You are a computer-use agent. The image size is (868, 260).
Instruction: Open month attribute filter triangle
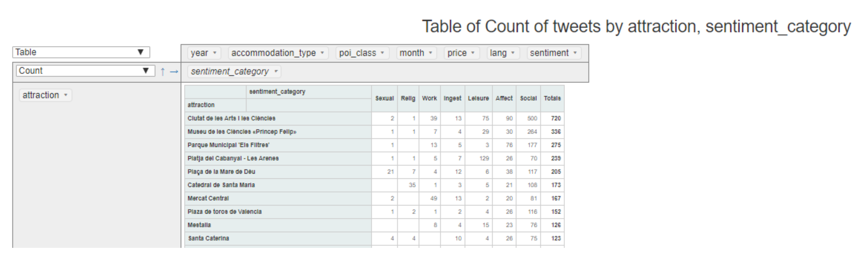[431, 53]
